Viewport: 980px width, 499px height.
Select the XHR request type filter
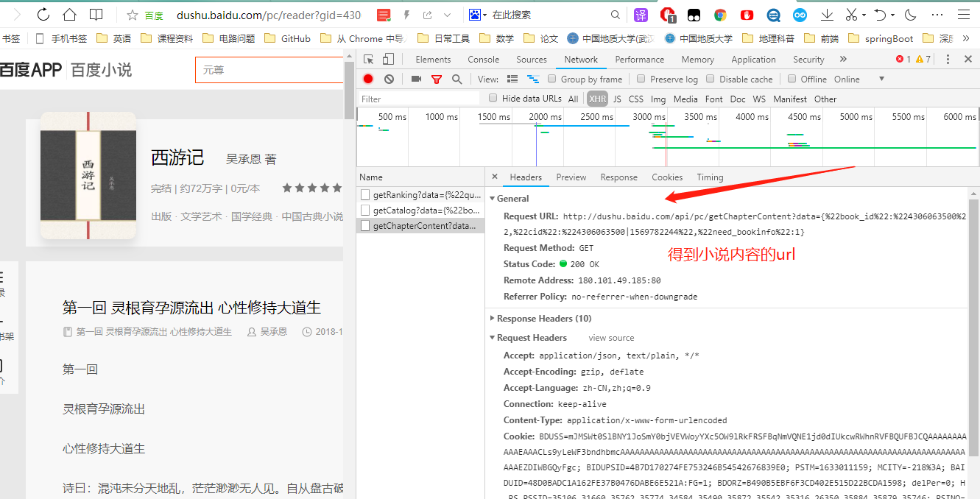(x=597, y=99)
